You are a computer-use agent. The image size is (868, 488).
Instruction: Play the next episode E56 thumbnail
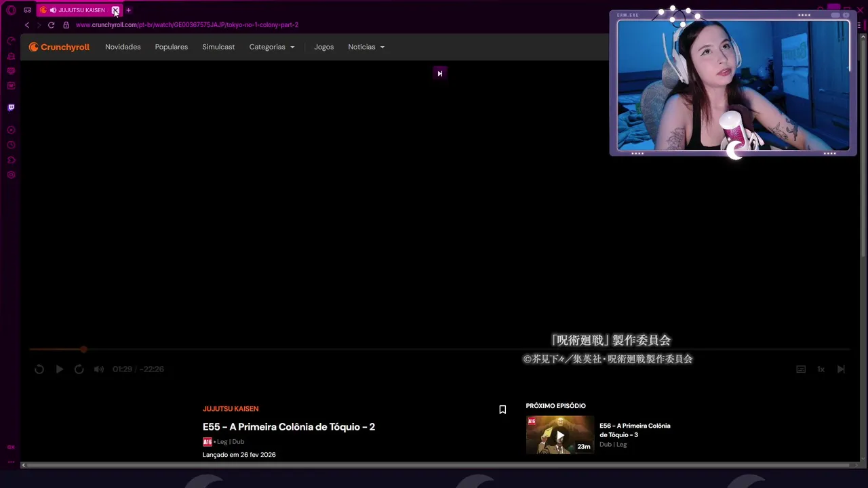tap(560, 434)
